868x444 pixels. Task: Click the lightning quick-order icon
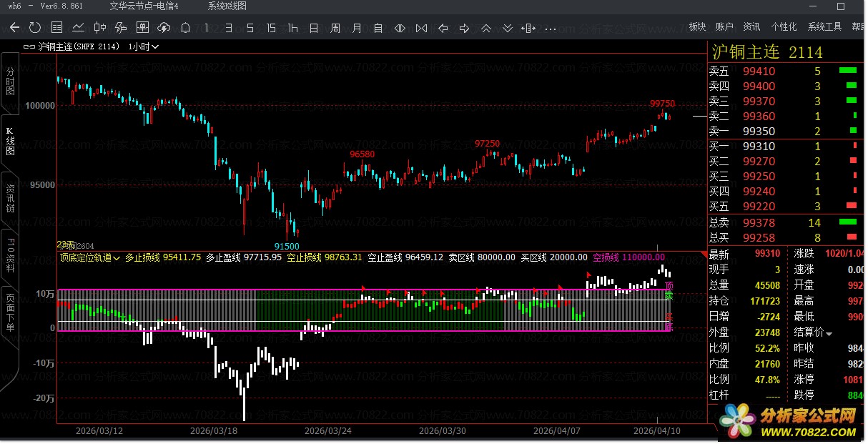tap(121, 28)
